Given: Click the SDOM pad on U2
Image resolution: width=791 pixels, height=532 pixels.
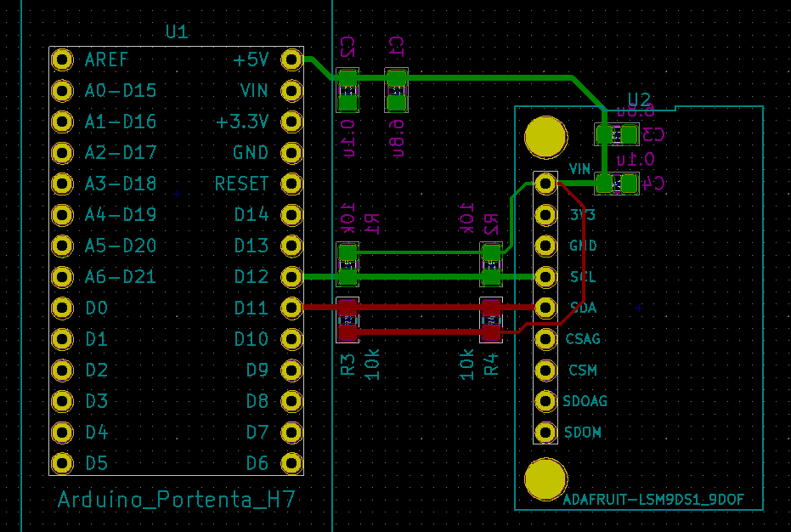Looking at the screenshot, I should click(x=545, y=433).
